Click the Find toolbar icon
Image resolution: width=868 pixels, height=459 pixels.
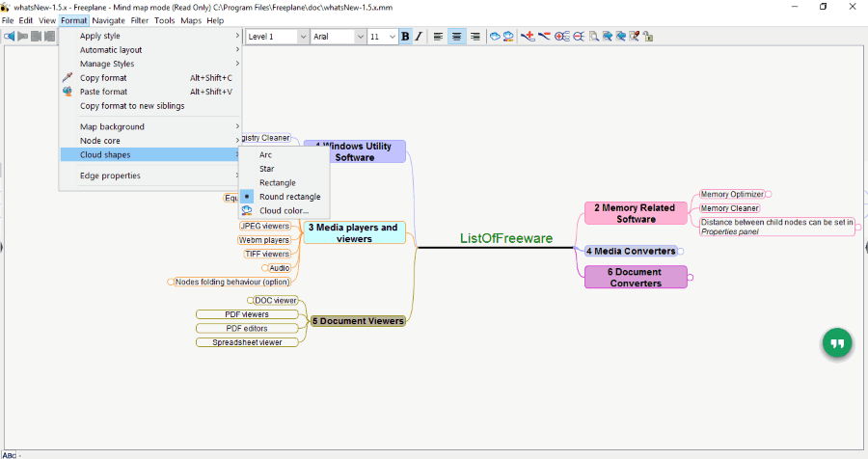click(593, 37)
